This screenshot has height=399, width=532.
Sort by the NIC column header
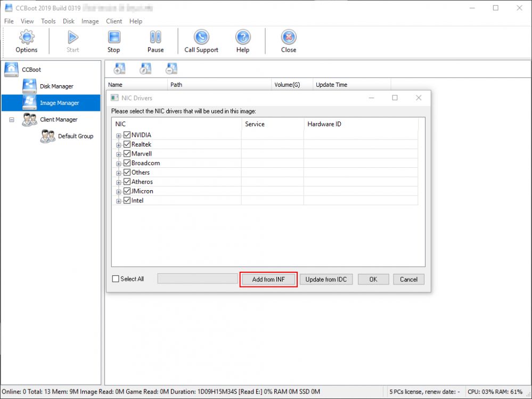(176, 124)
